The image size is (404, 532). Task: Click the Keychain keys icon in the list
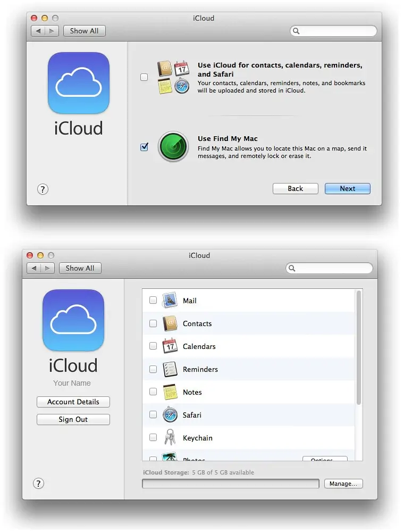pos(170,437)
